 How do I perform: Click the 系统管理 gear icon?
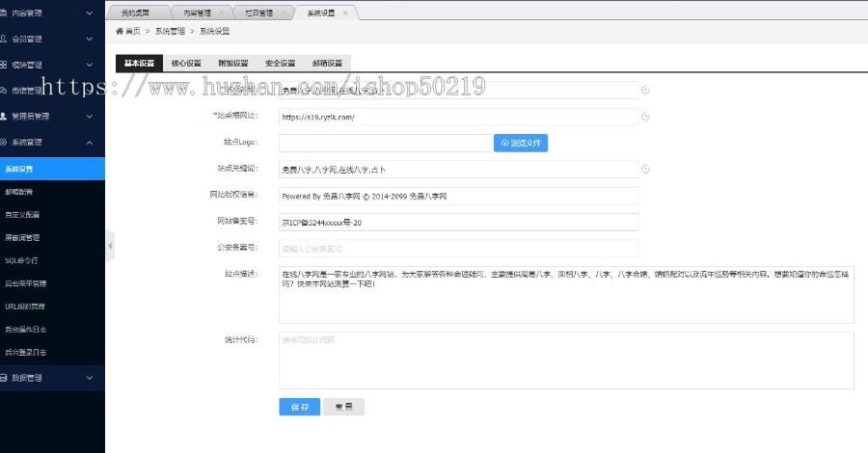click(3, 142)
